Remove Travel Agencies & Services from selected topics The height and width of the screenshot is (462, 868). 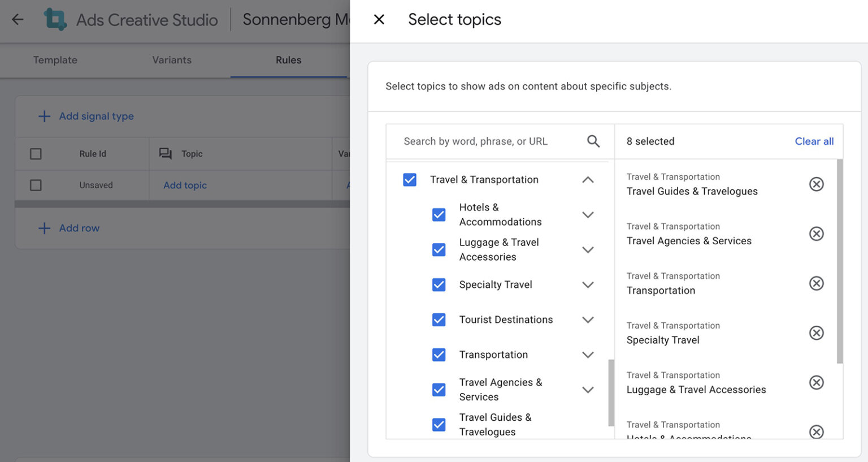[816, 234]
